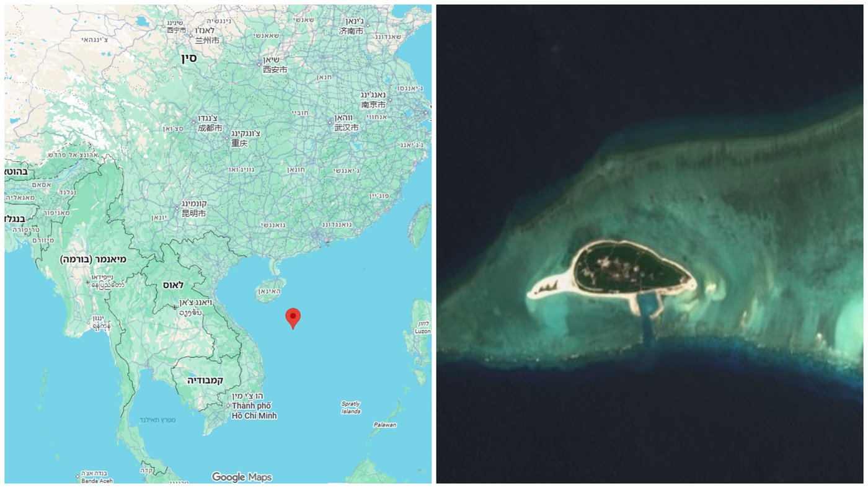Viewport: 868px width, 488px height.
Task: Click the 西安市 city label
Action: coord(275,69)
